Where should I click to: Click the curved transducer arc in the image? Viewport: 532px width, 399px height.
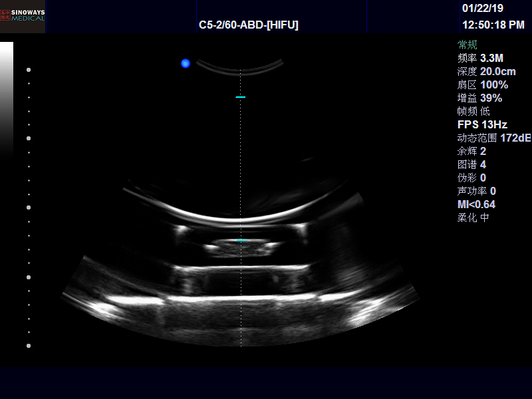[239, 68]
